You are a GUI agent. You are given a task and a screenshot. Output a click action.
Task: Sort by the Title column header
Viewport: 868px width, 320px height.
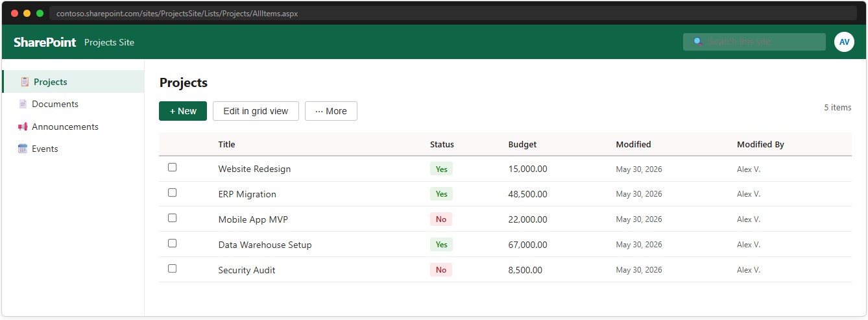tap(226, 145)
